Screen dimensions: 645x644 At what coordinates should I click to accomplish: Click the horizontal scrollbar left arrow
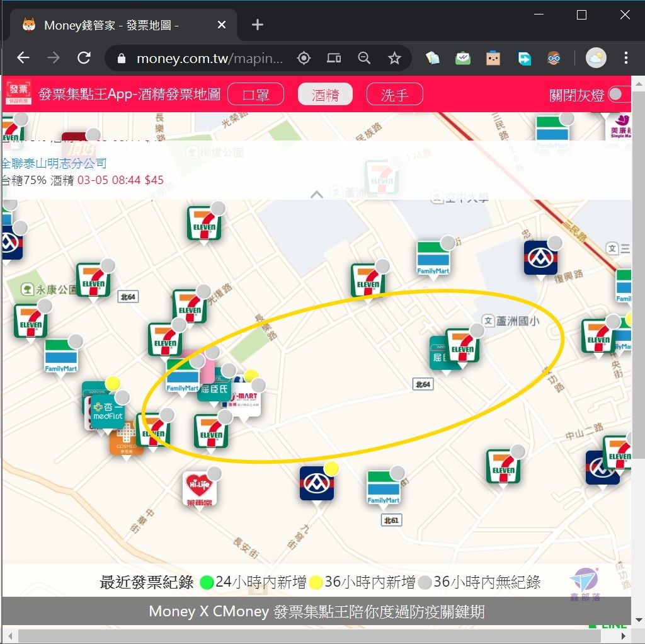(10, 636)
